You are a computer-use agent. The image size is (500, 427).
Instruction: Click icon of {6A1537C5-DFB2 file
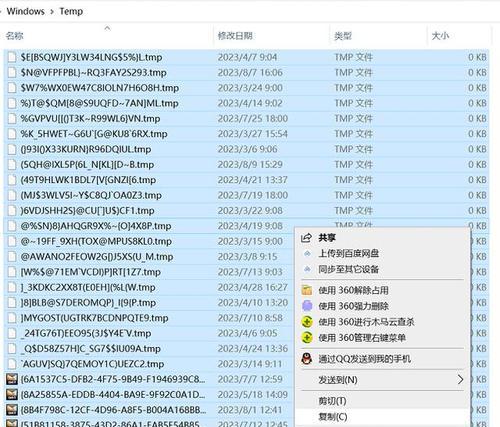tap(12, 379)
